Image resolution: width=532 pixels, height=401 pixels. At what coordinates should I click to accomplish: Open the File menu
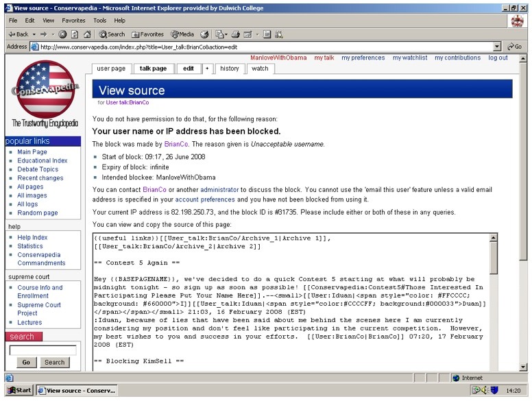point(13,21)
